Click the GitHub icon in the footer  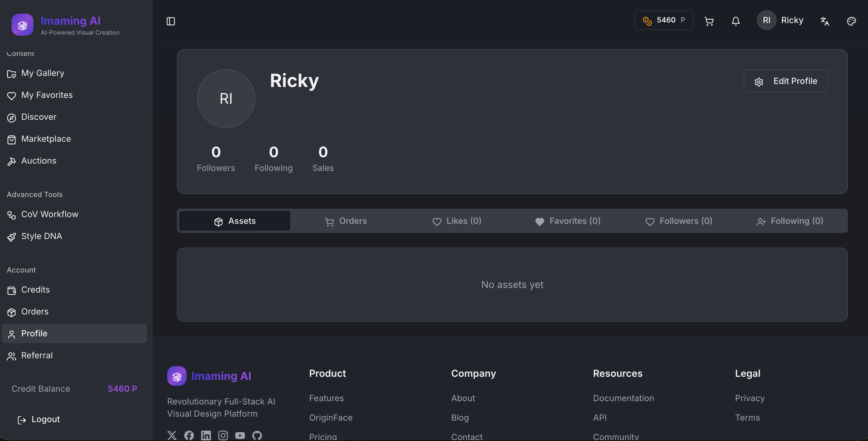(x=257, y=435)
